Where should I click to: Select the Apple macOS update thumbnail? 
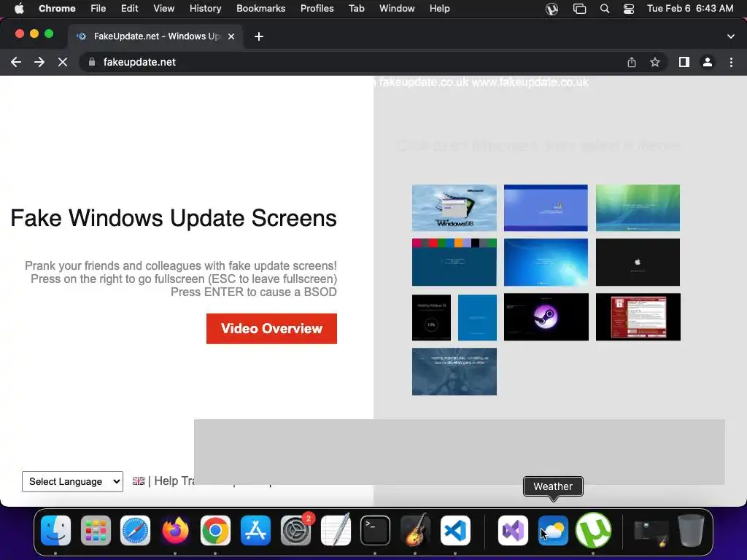coord(638,262)
